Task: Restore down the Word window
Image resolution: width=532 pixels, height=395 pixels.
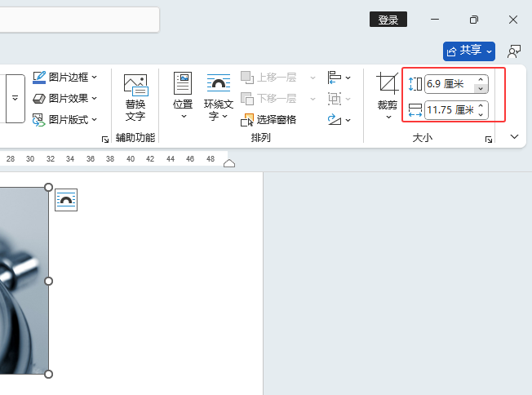Action: (x=474, y=20)
